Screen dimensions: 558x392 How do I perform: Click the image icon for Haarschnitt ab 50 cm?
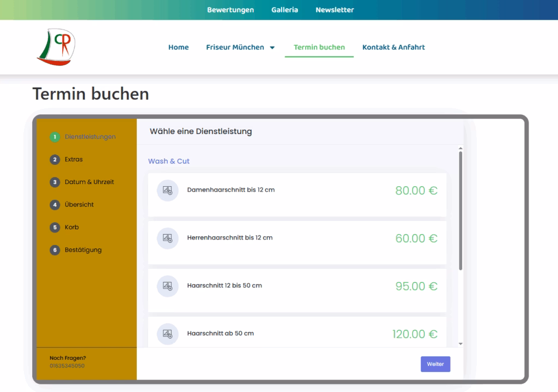point(168,334)
